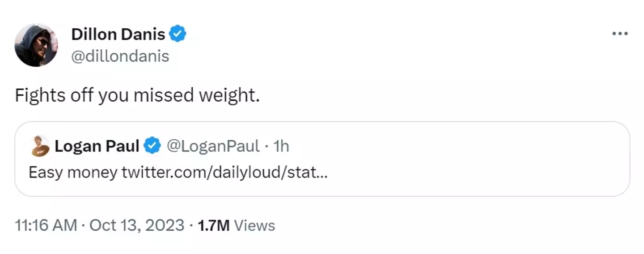Open the 11:16 AM timestamp link

46,225
